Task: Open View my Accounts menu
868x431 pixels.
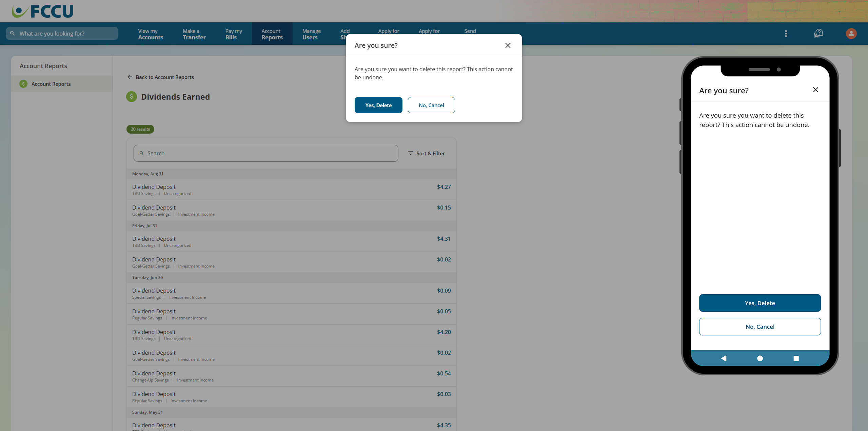Action: tap(151, 34)
